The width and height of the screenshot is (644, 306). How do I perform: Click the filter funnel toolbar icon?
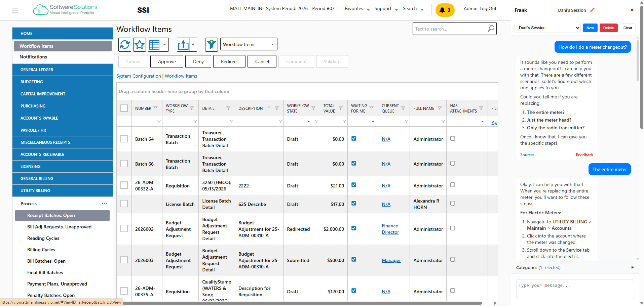click(212, 44)
